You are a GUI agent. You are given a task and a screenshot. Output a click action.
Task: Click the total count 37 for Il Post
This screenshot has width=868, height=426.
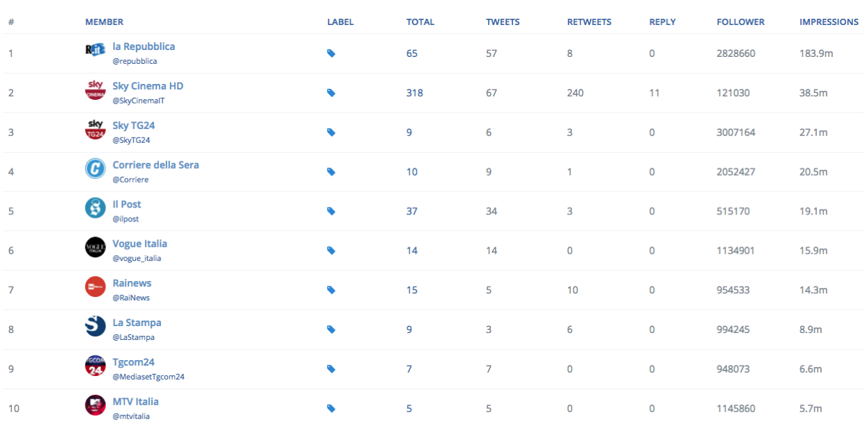pos(412,211)
